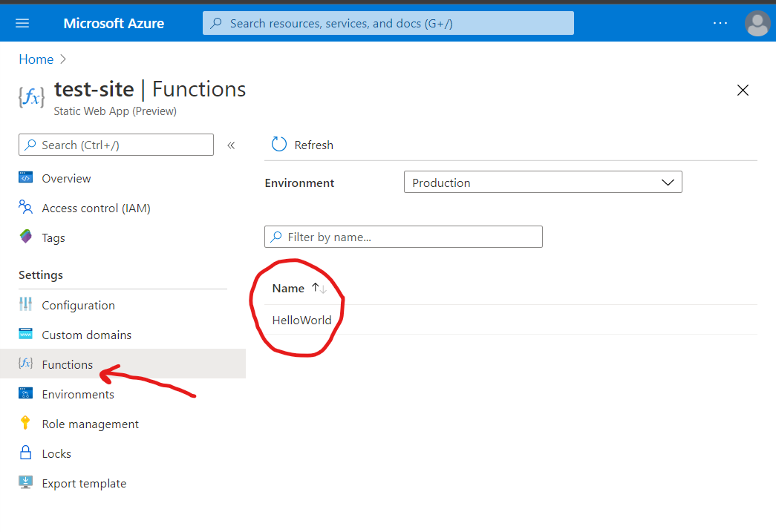
Task: Click the Locks padlock icon
Action: 26,453
